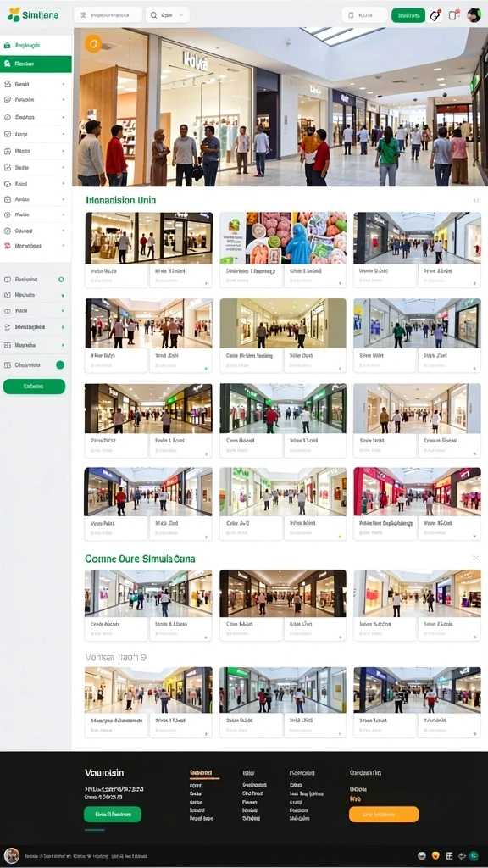The height and width of the screenshot is (868, 488).
Task: Click the Simllana logo icon
Action: [x=14, y=15]
